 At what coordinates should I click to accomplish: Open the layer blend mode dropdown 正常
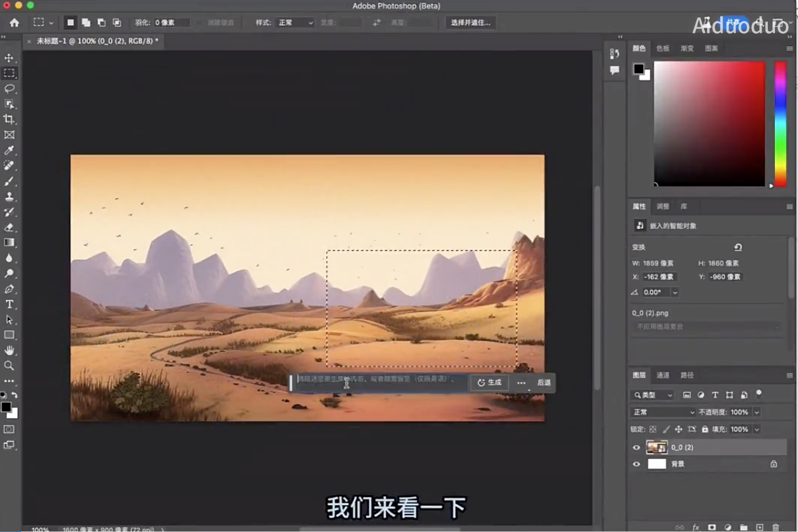click(x=663, y=412)
